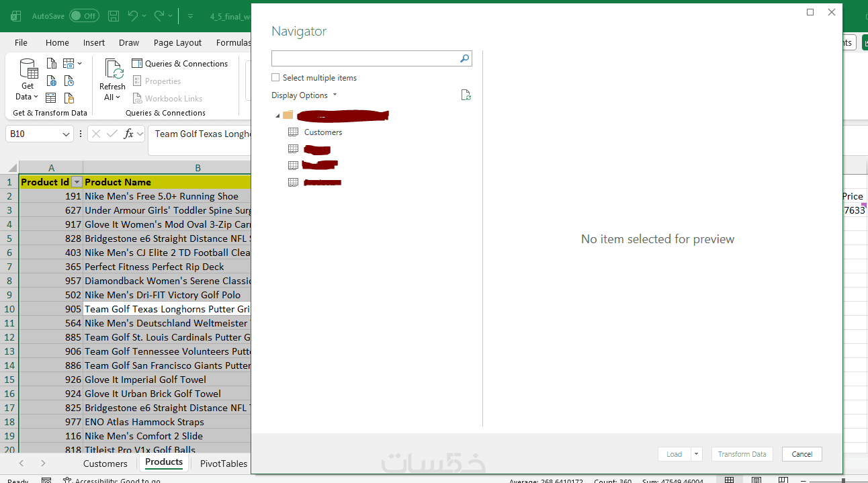Screen dimensions: 868x483
Task: Switch to the PivotTables sheet tab
Action: tap(224, 464)
